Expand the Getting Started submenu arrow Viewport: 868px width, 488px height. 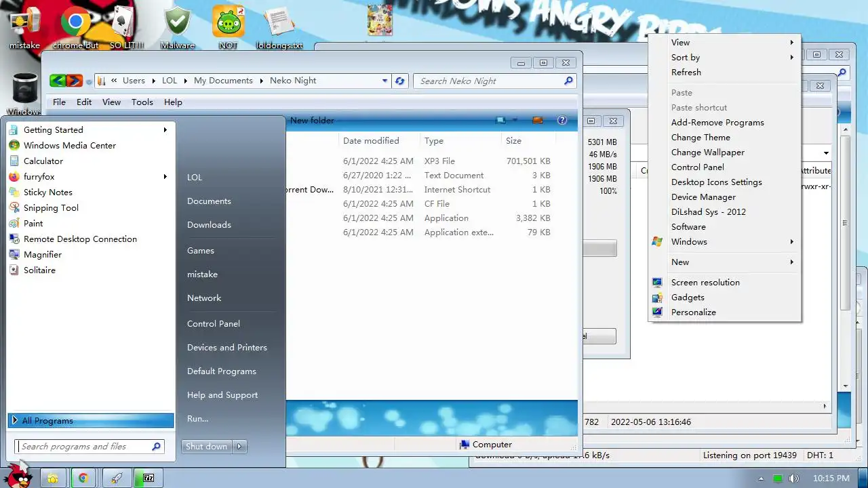[x=165, y=129]
